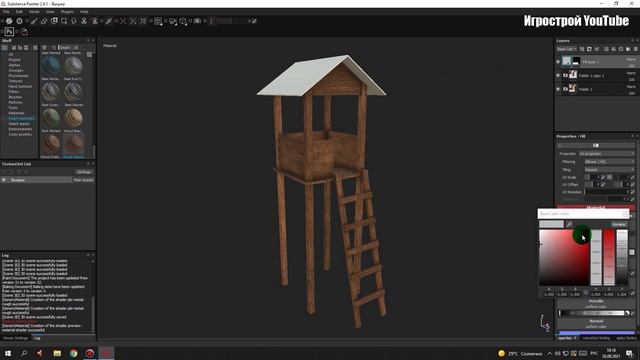Viewport: 640px width, 360px height.
Task: Open the Projection dropdown
Action: [607, 153]
